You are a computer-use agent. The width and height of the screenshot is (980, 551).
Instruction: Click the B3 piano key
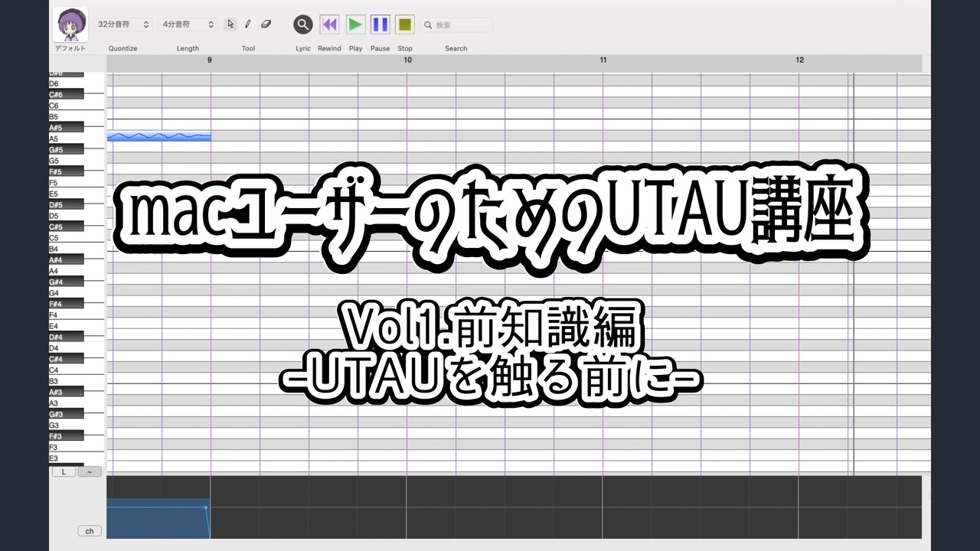(x=77, y=381)
